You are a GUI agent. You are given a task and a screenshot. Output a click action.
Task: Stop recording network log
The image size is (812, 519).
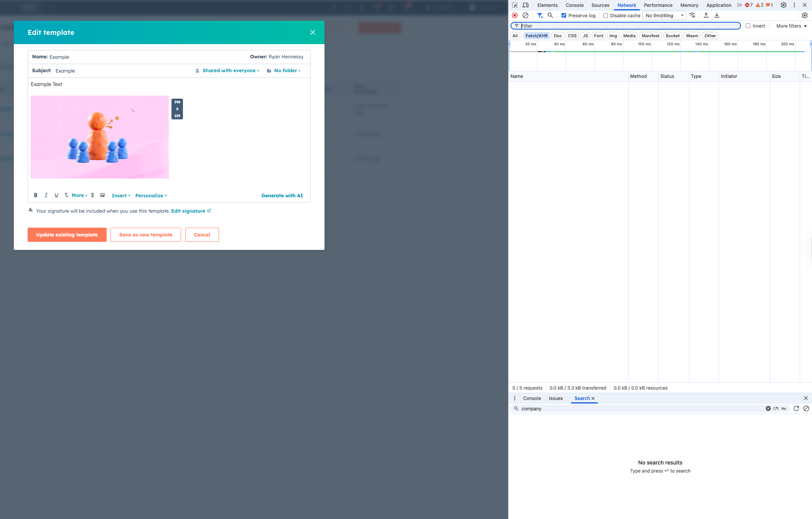tap(515, 15)
